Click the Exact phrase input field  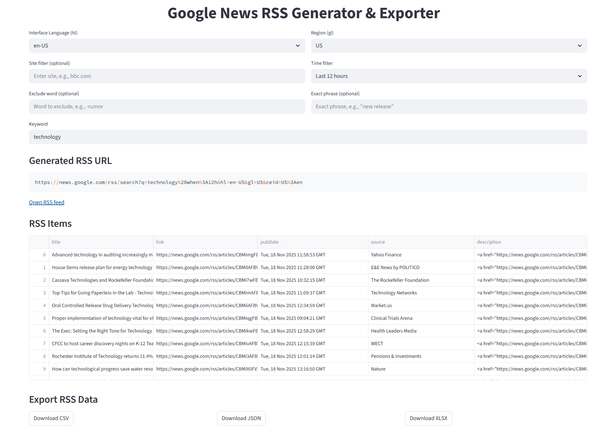tap(448, 106)
